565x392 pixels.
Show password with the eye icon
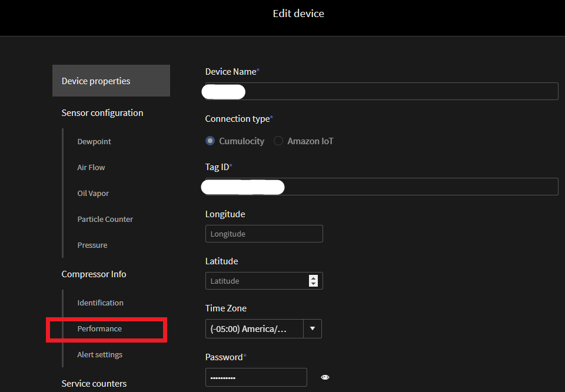[x=325, y=377]
